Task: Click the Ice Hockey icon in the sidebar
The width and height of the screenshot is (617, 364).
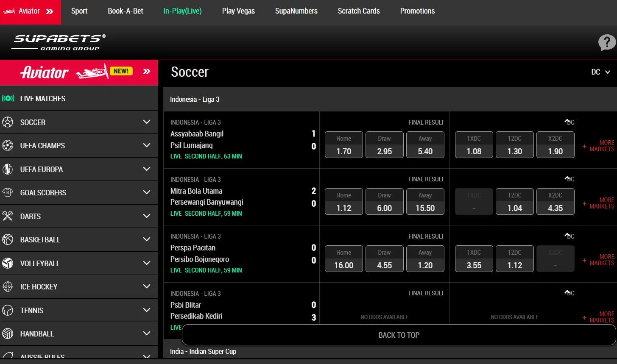Action: click(x=8, y=286)
